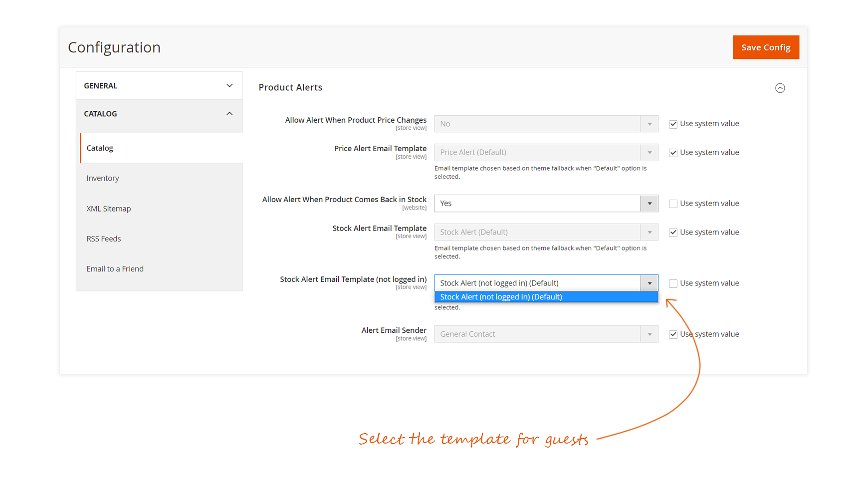Uncheck system value for Price Changes alert

coord(673,124)
